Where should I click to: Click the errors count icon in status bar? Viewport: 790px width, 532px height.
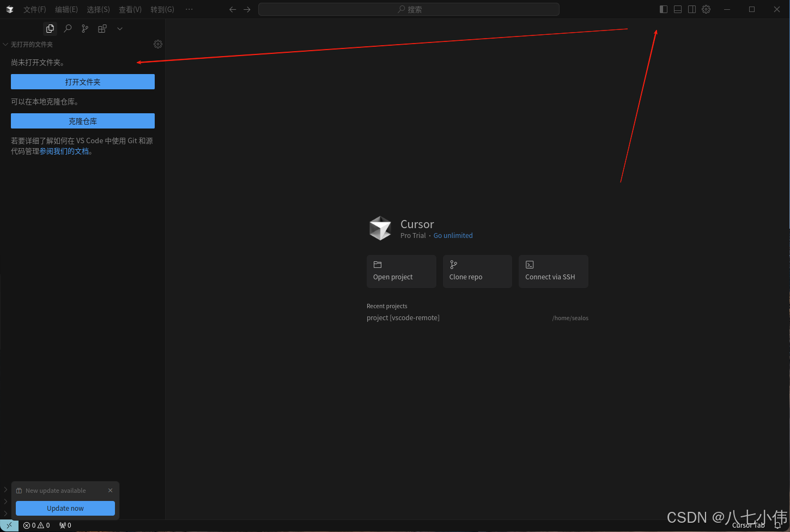click(27, 525)
